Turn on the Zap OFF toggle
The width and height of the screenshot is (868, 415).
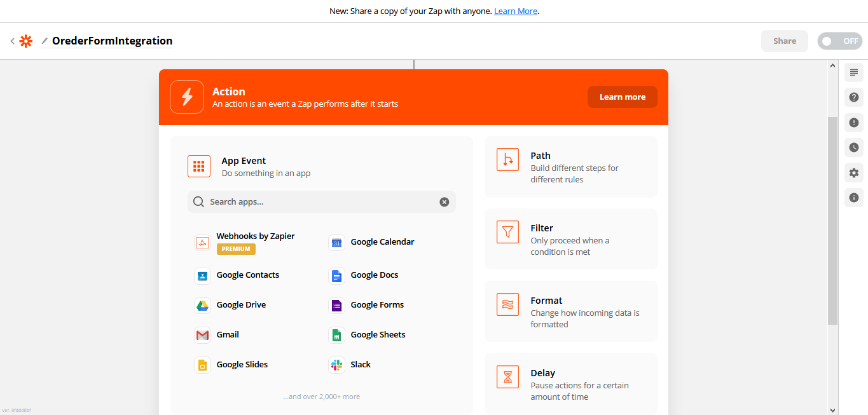839,41
